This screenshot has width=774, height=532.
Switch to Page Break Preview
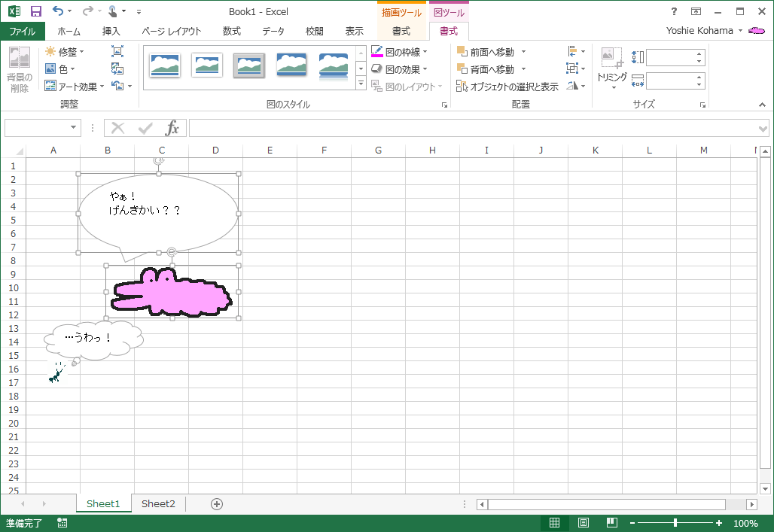[x=611, y=523]
